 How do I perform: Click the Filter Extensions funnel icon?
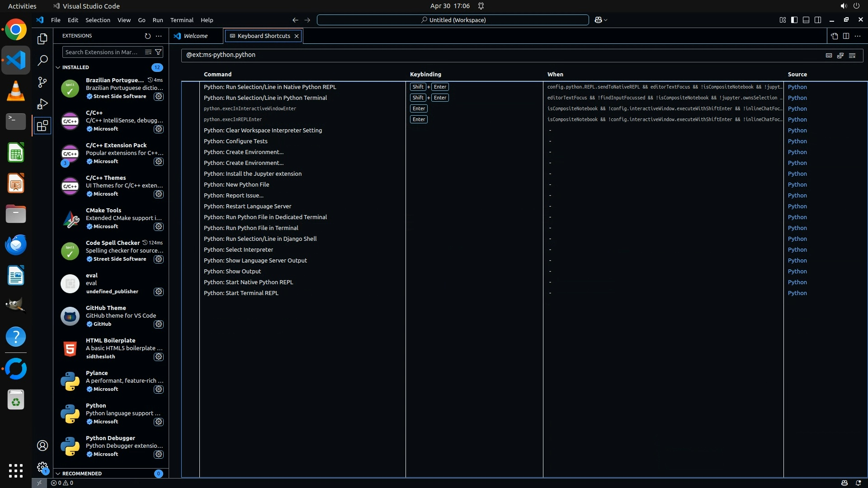(158, 52)
